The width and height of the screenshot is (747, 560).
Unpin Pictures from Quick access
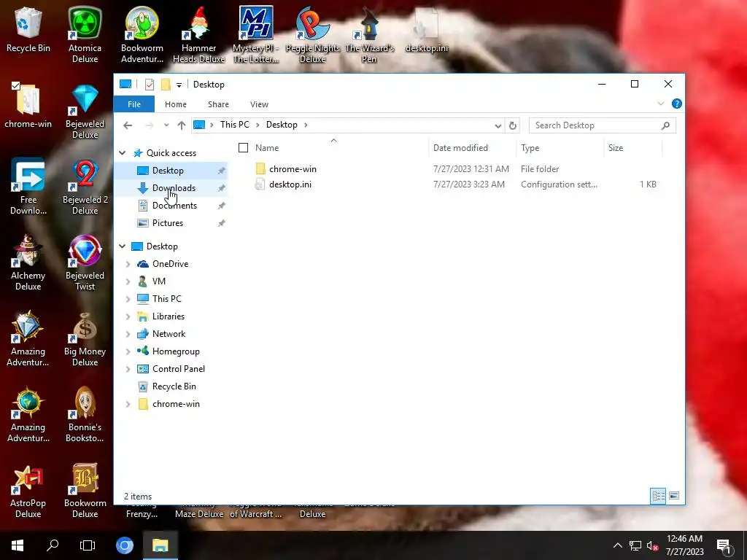[x=221, y=223]
